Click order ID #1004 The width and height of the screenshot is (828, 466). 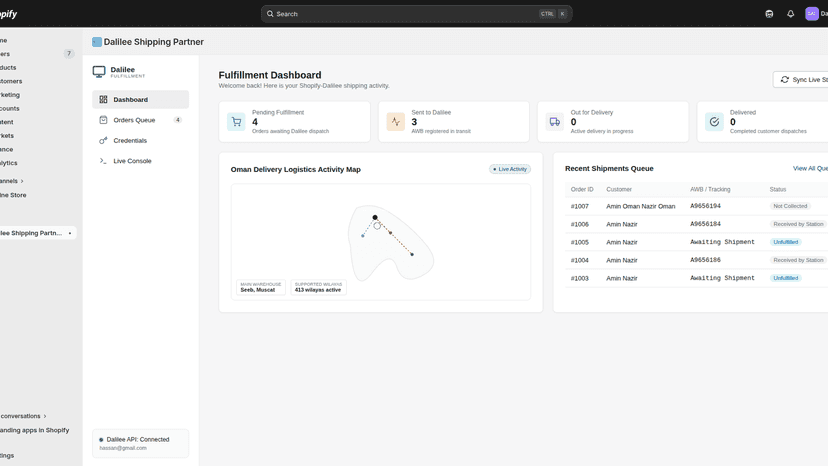pos(579,260)
